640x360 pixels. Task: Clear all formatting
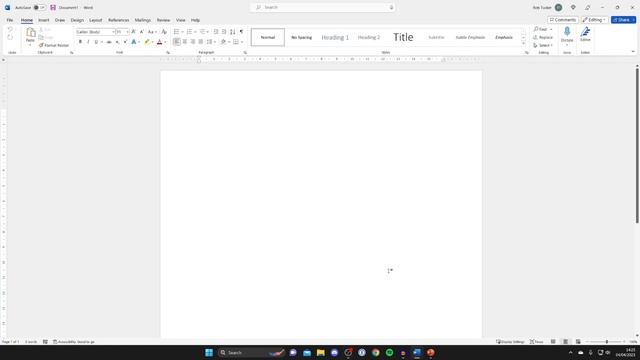click(x=164, y=32)
